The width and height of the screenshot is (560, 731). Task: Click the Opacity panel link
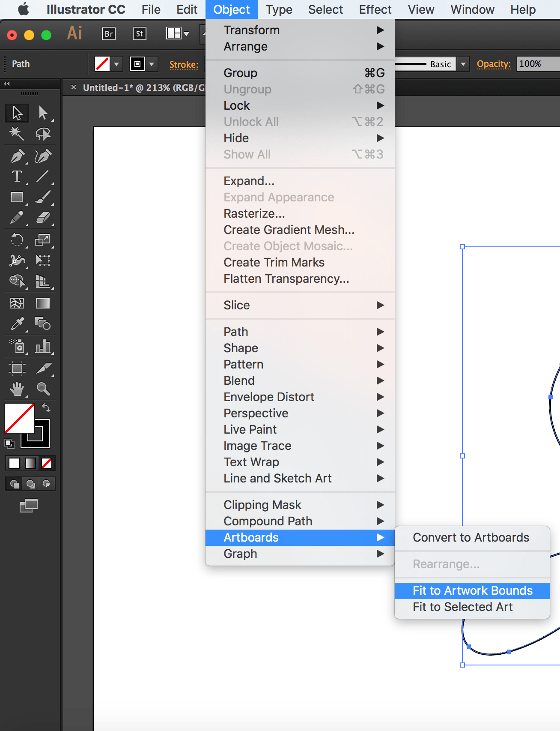coord(494,64)
